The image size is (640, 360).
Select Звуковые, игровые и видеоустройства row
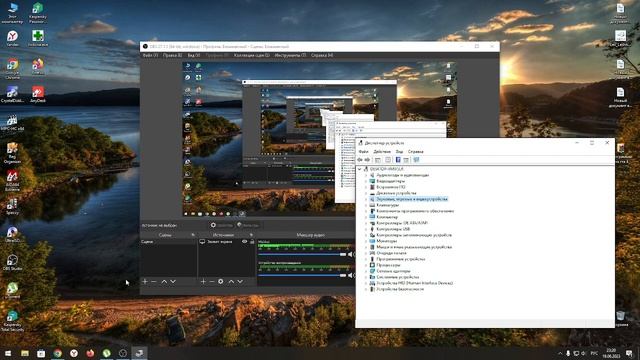[x=411, y=199]
